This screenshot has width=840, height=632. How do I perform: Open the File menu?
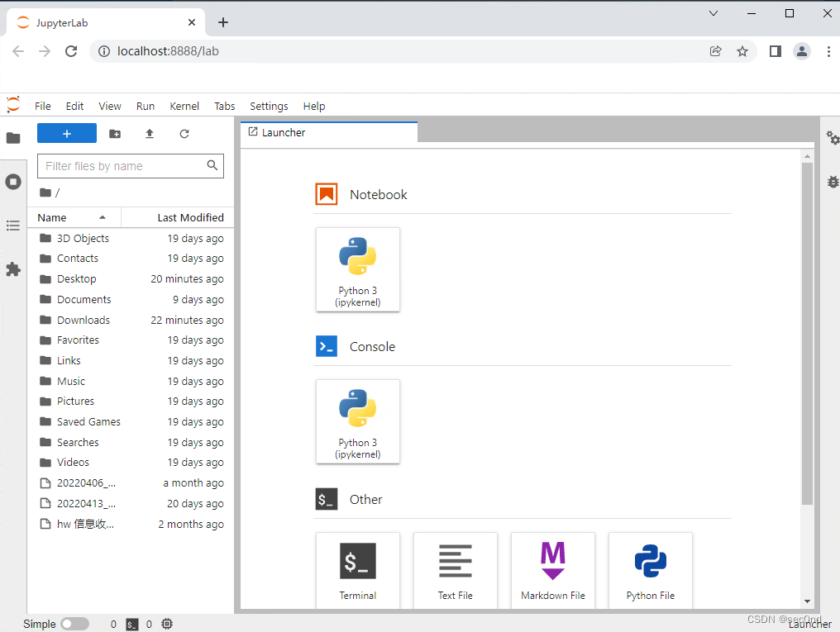[43, 106]
